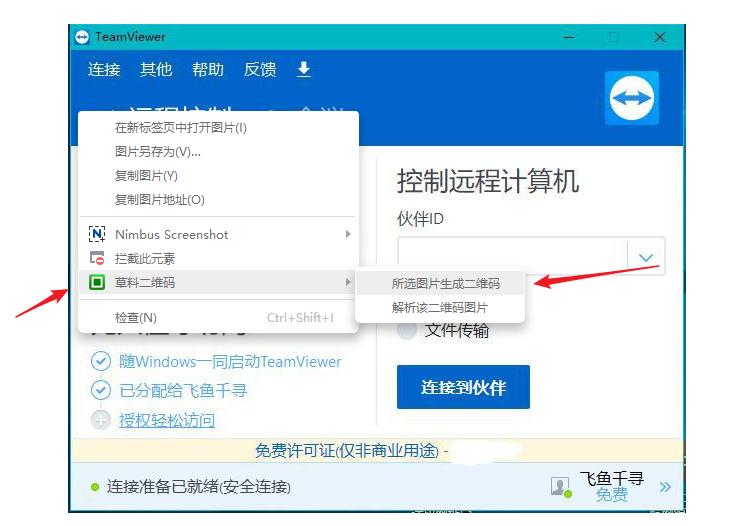Click the plus icon beside 授权轻松访问
Image resolution: width=730 pixels, height=526 pixels.
(x=101, y=420)
